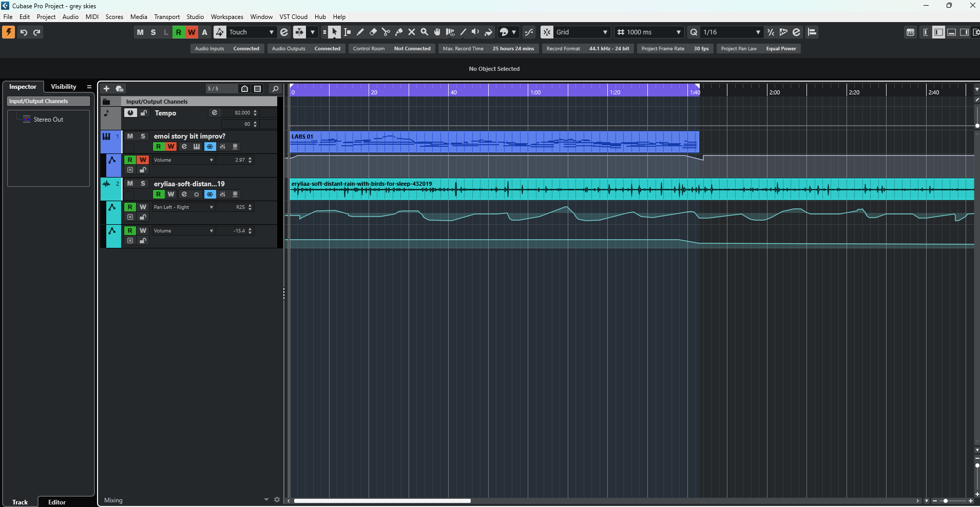Mute the emoi story bit improv track
The height and width of the screenshot is (507, 980).
pos(130,136)
